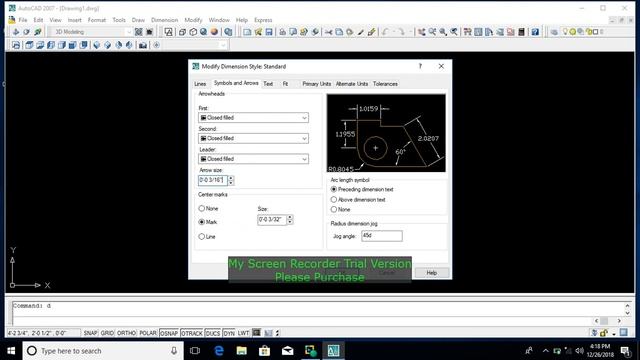Screen dimensions: 640x360
Task: Click the Workspace settings icon
Action: pos(139,32)
